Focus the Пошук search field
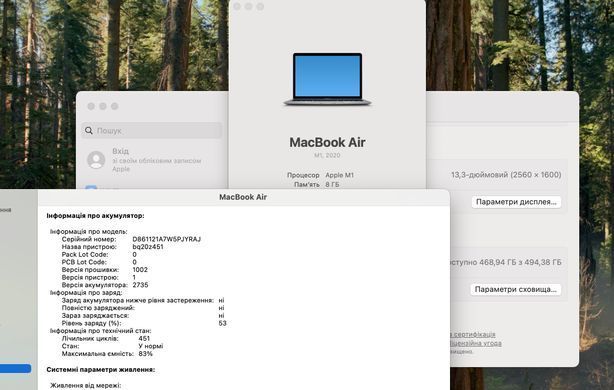Viewport: 614px width, 390px height. pyautogui.click(x=152, y=130)
